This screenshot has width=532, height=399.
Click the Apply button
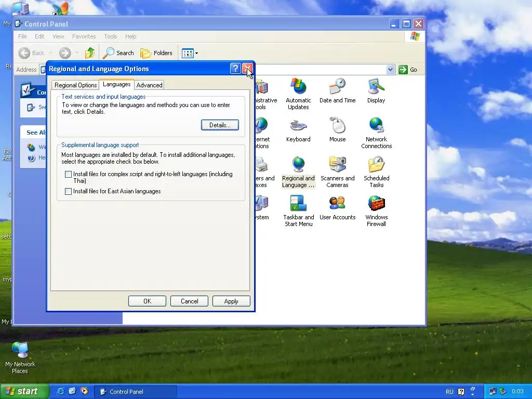coord(231,301)
